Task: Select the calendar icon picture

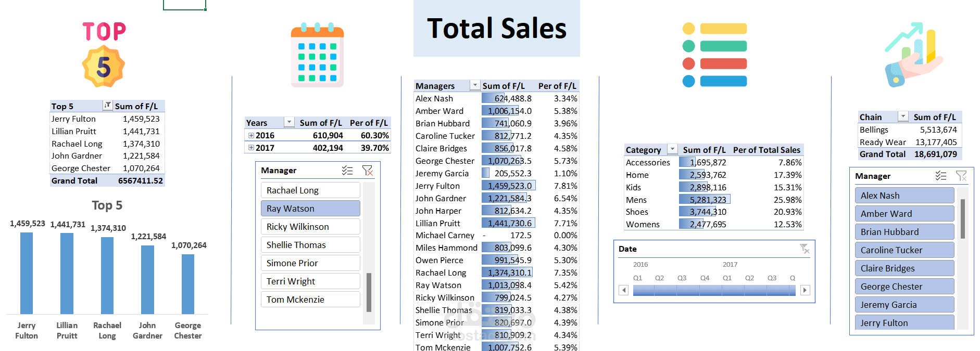Action: (x=317, y=55)
